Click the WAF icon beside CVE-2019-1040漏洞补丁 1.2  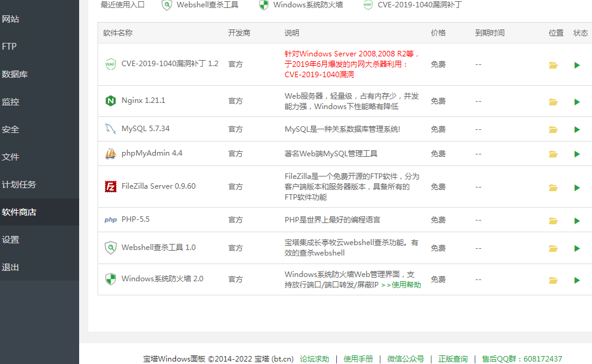[x=110, y=64]
